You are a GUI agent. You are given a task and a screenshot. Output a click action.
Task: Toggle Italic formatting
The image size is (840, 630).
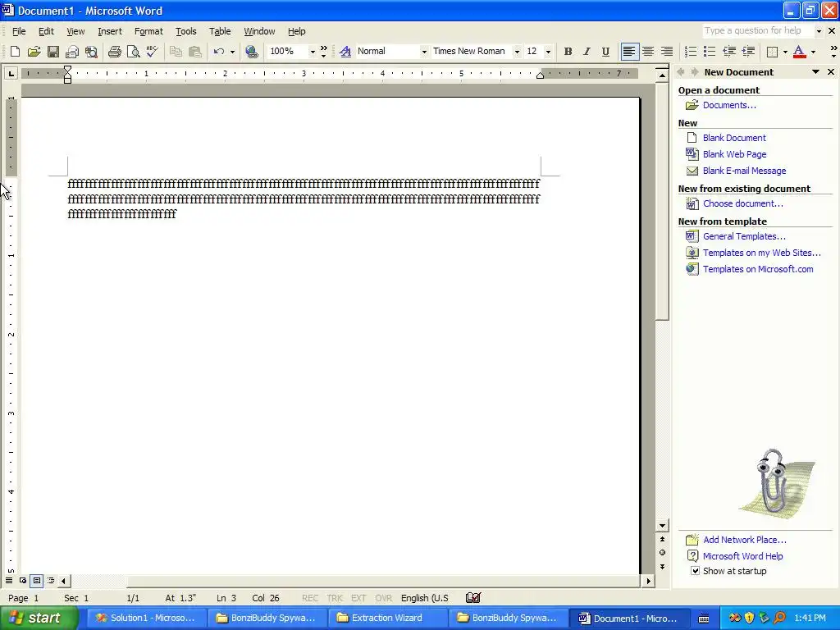pos(587,52)
